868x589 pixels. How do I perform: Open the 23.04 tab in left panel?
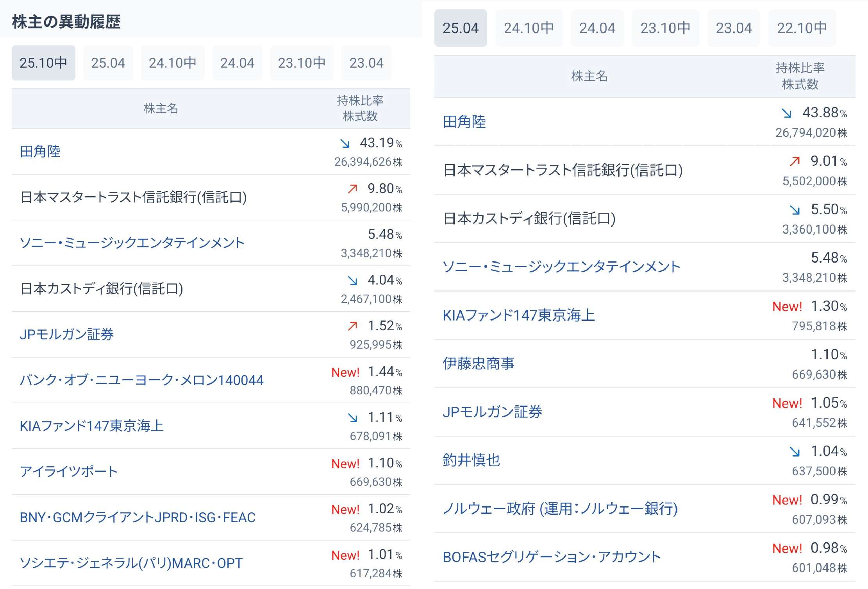pos(366,63)
